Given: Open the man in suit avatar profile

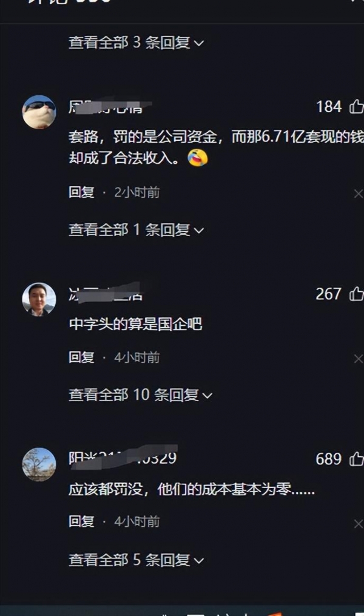Looking at the screenshot, I should (39, 299).
